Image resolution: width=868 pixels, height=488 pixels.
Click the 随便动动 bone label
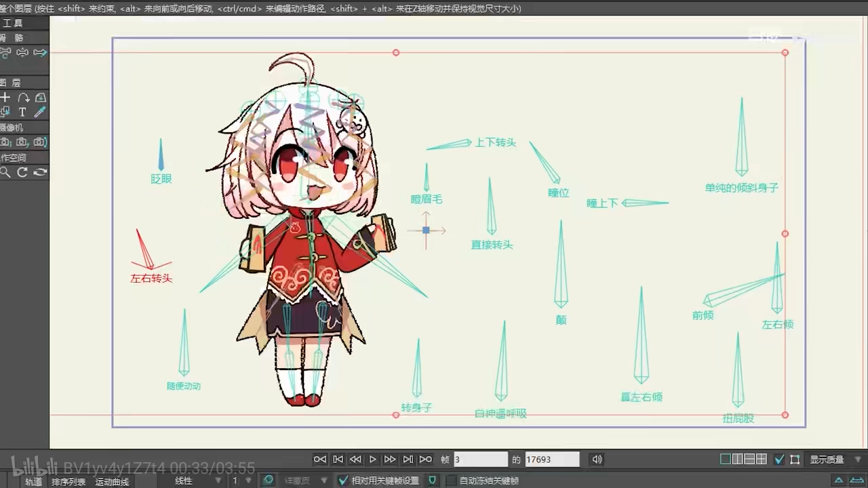(x=184, y=386)
